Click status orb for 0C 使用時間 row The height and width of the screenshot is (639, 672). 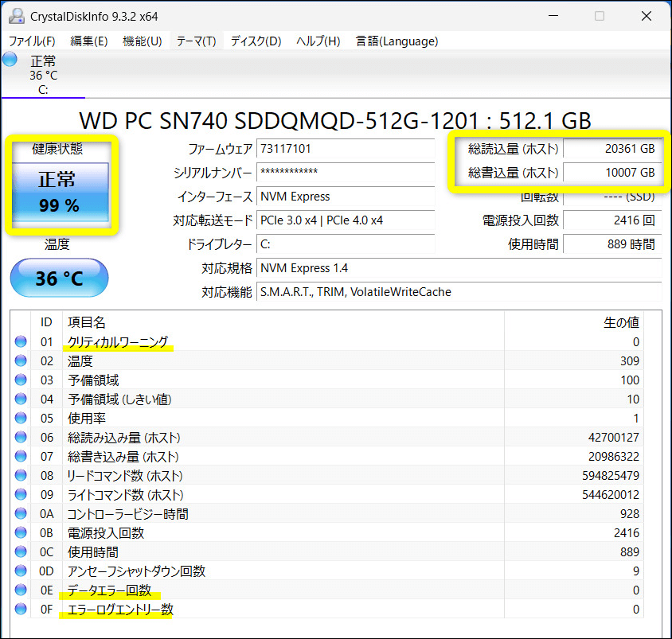[x=21, y=551]
